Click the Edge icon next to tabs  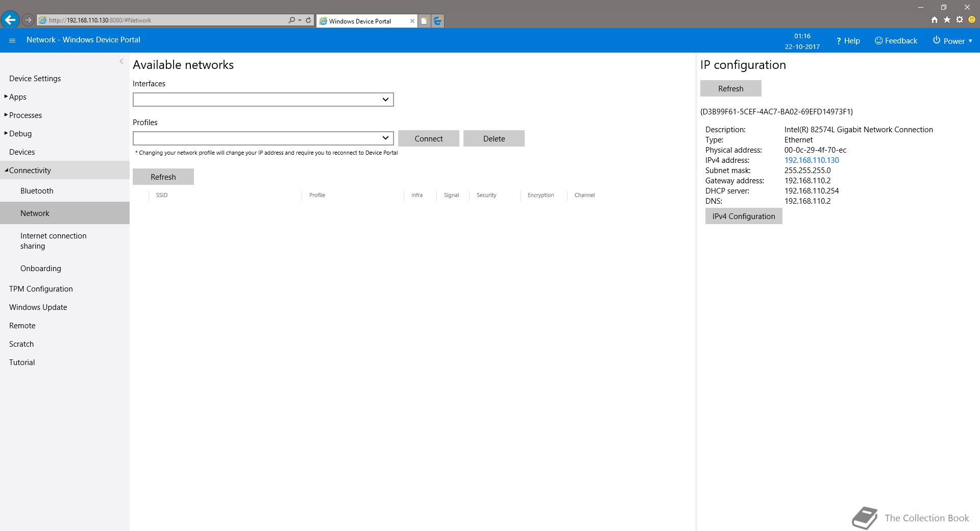click(x=437, y=21)
